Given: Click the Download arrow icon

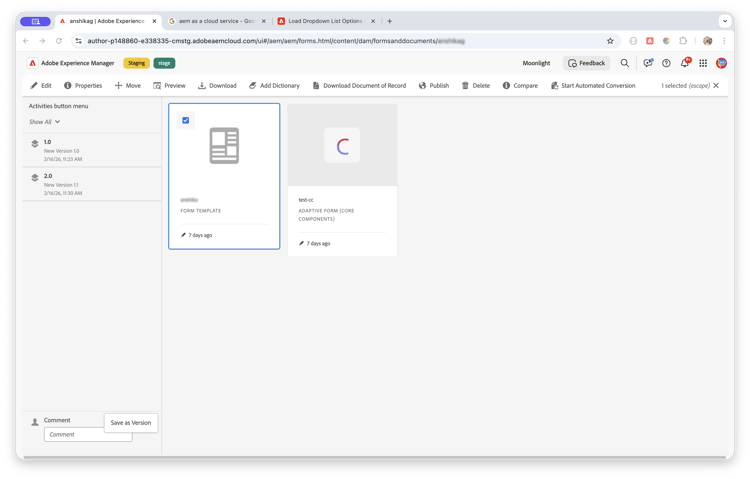Looking at the screenshot, I should [x=202, y=86].
